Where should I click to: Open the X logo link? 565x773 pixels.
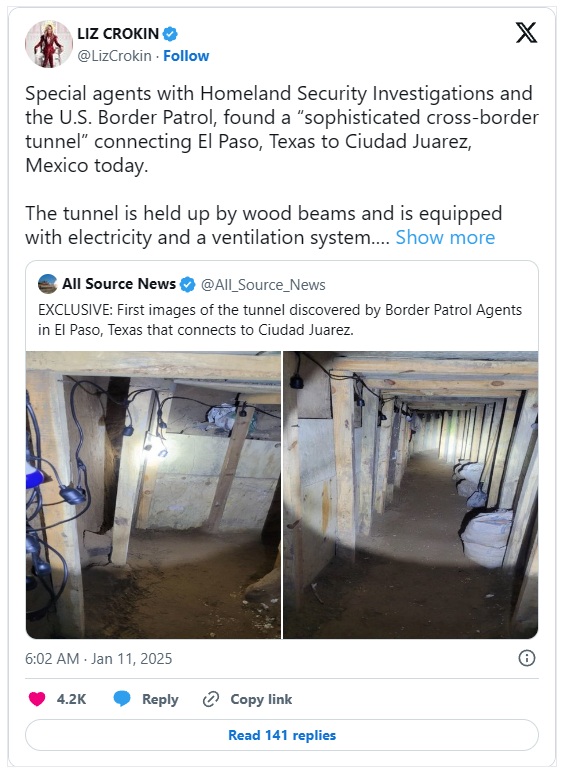pyautogui.click(x=526, y=33)
